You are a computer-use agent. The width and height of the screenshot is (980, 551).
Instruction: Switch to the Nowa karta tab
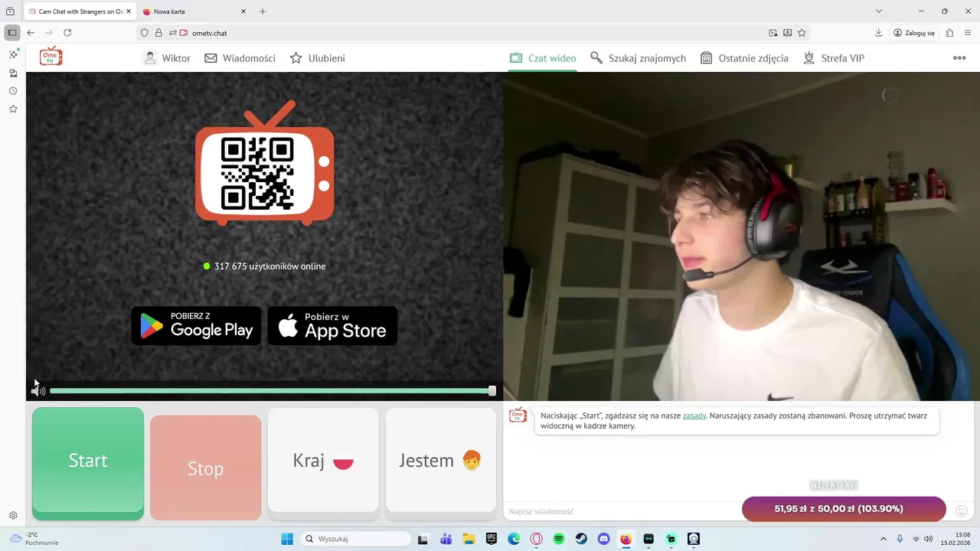[195, 11]
